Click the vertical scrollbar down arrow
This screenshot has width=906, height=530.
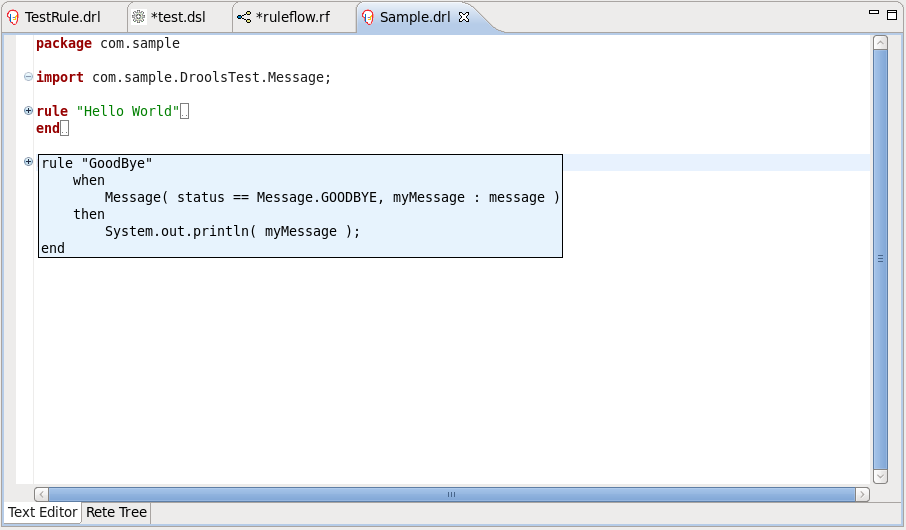[x=880, y=476]
